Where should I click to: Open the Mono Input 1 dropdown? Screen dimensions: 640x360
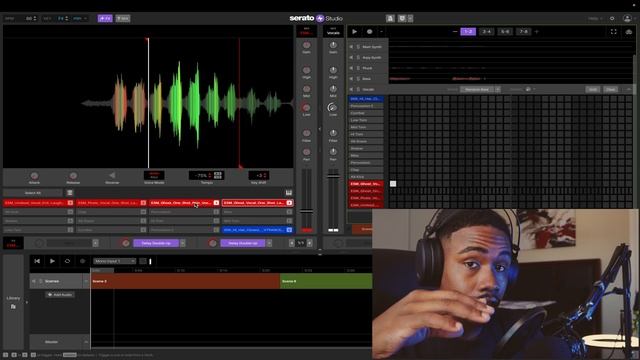[115, 261]
